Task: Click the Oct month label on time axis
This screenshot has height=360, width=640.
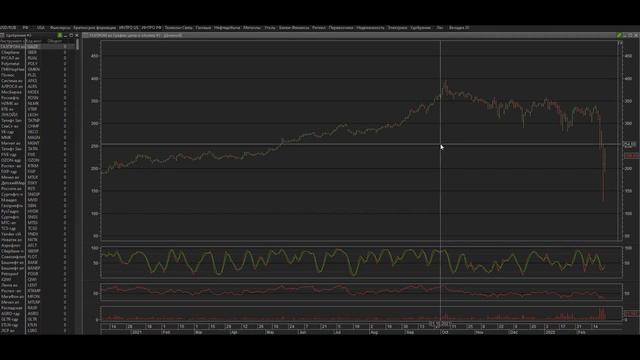Action: 445,332
